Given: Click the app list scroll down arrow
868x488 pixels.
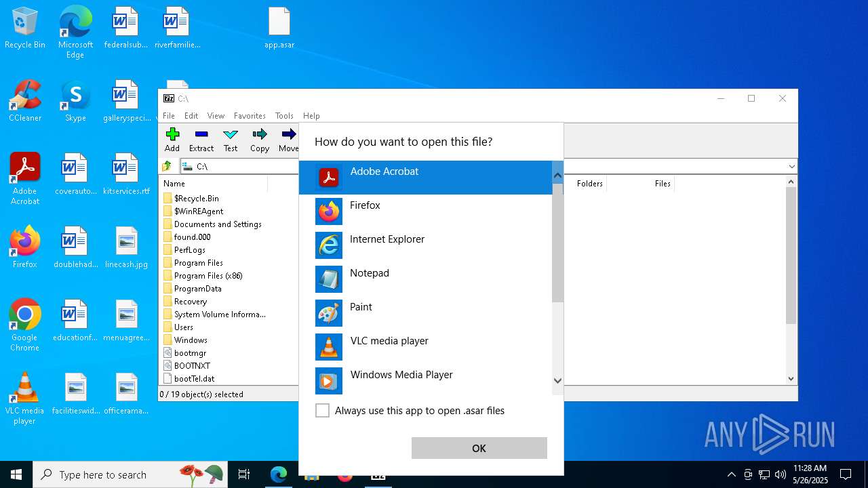Looking at the screenshot, I should (557, 381).
